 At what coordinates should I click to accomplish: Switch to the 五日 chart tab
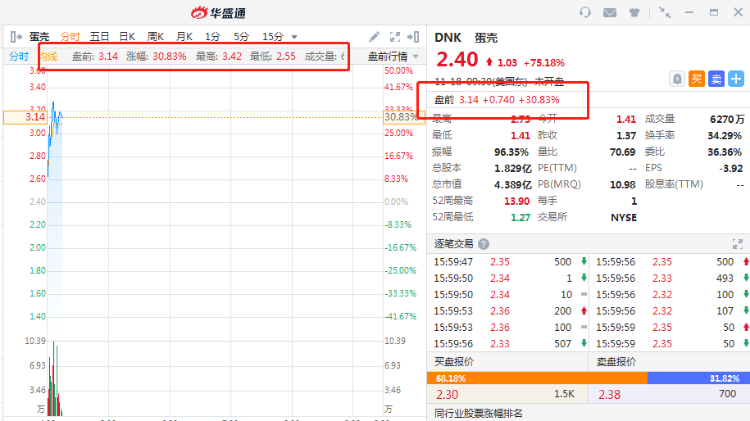[x=99, y=37]
